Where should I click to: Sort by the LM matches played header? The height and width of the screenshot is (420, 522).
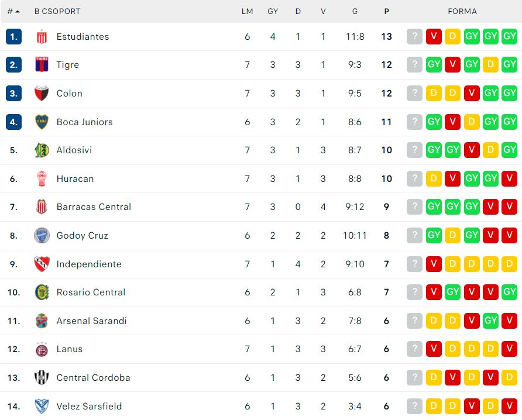tap(247, 11)
